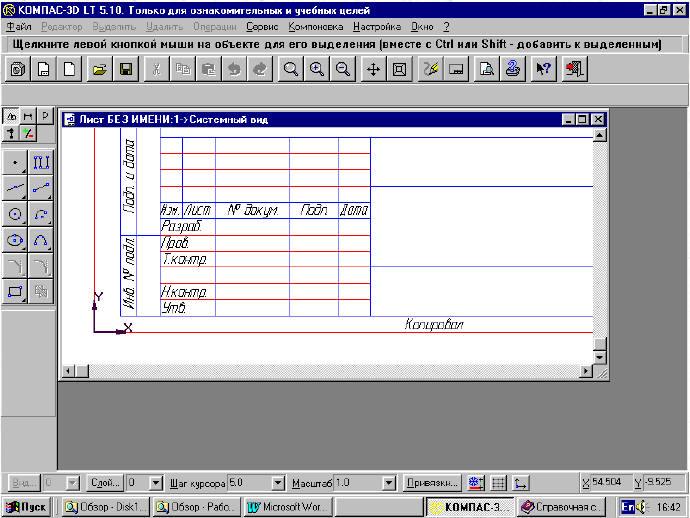The image size is (690, 518).
Task: Click the Слой... button
Action: (105, 483)
